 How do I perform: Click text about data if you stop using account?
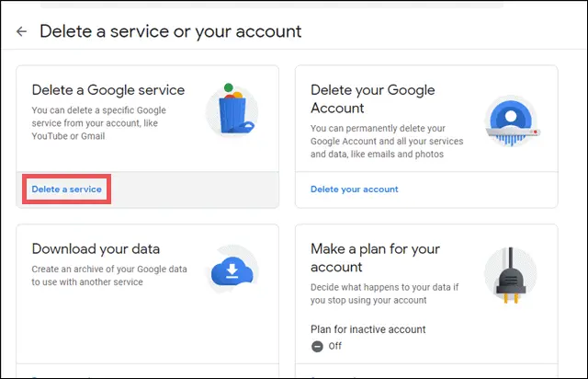coord(384,293)
